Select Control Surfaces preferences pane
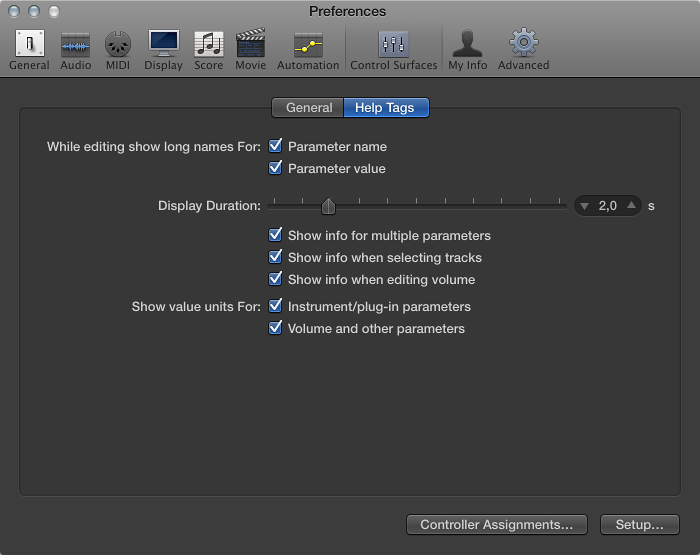This screenshot has height=556, width=700. [394, 50]
